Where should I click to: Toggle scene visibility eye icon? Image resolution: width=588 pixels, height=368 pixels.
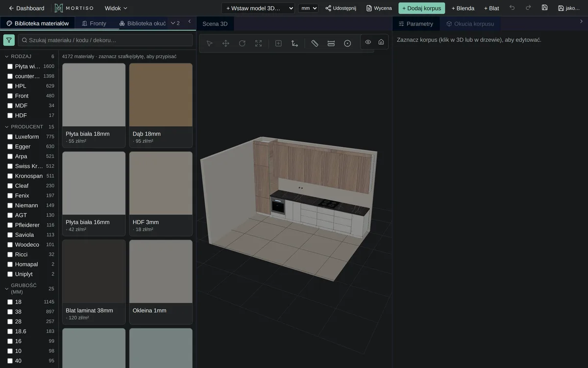pos(368,42)
